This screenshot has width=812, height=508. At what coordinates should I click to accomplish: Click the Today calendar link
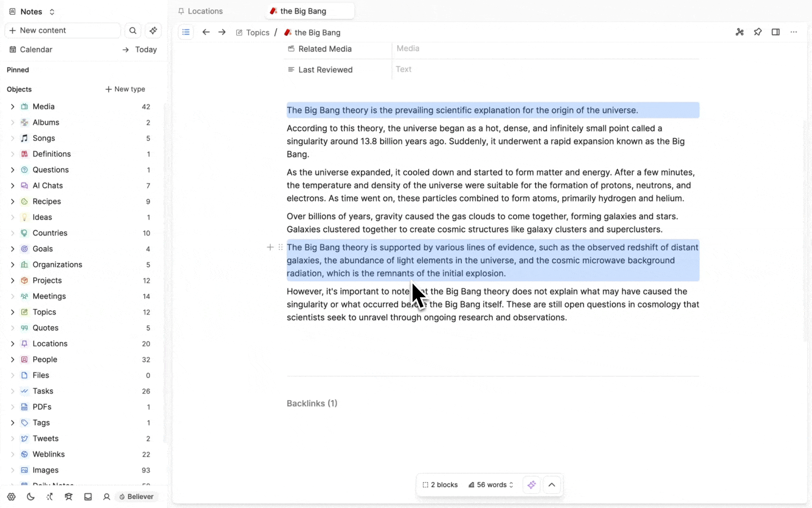click(x=146, y=49)
